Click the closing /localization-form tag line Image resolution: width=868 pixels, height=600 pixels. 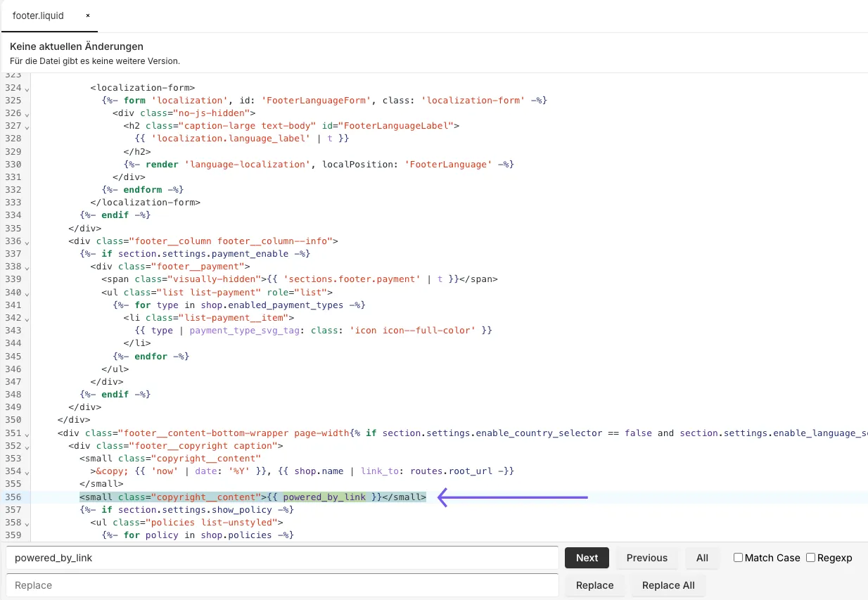tap(146, 202)
